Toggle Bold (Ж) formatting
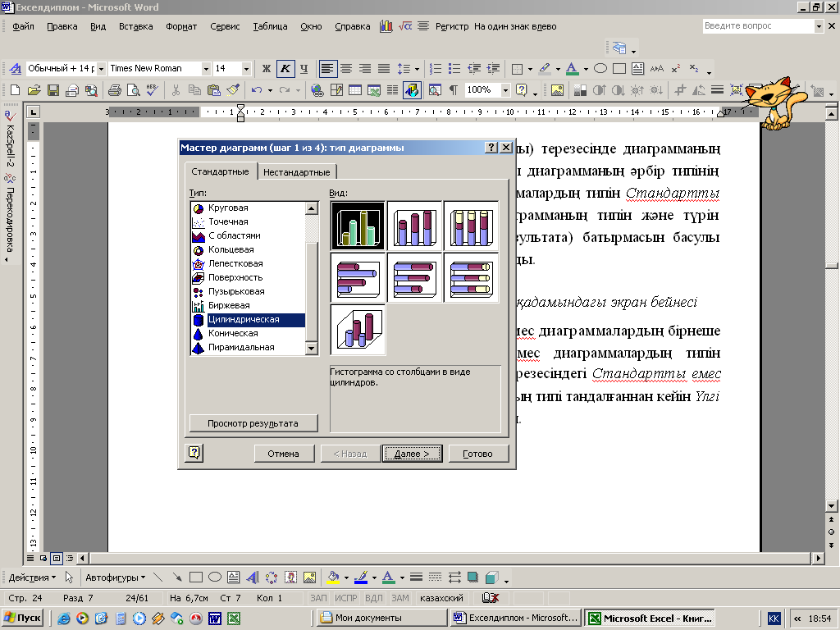Screen dimensions: 840x630 [x=267, y=69]
